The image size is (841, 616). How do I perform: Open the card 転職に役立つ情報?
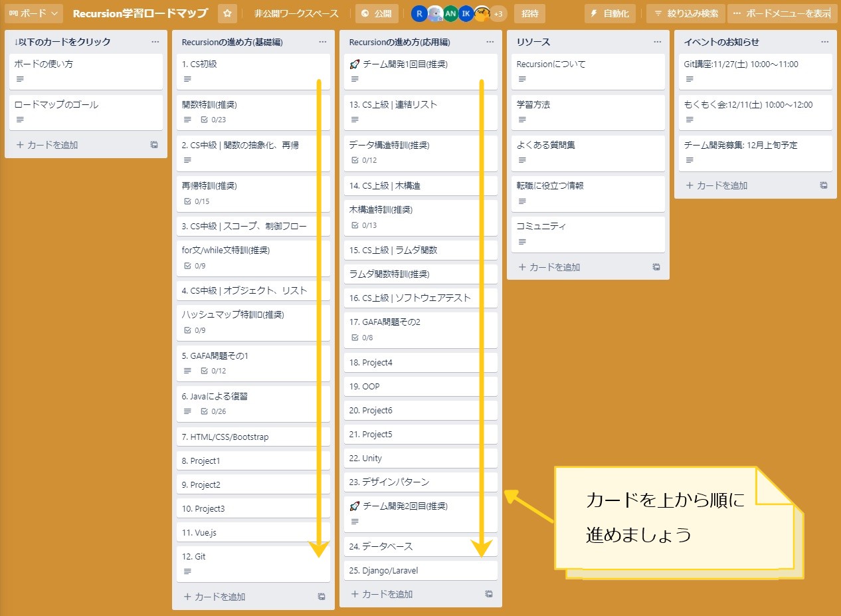(x=588, y=193)
